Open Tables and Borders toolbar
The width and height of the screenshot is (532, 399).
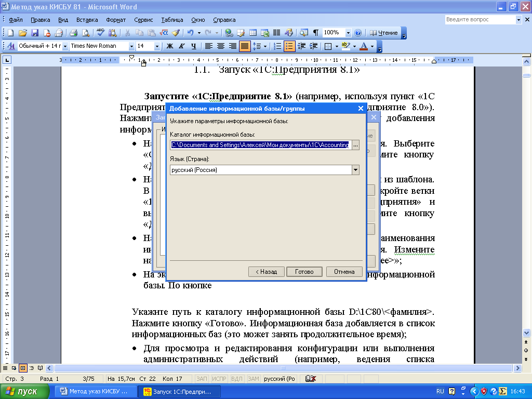[x=241, y=33]
